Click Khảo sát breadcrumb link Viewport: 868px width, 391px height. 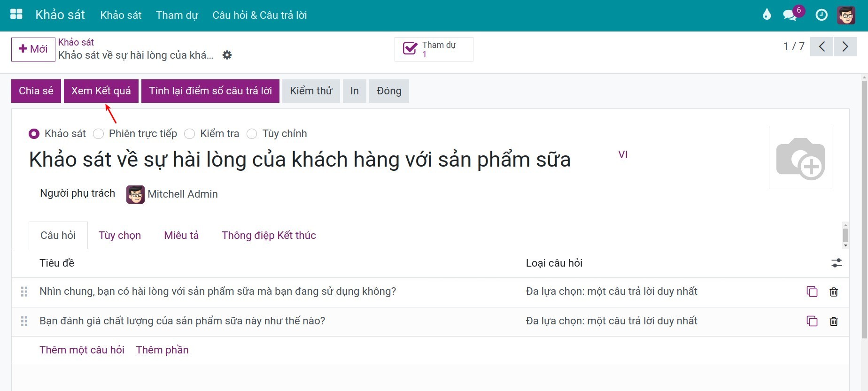[76, 42]
